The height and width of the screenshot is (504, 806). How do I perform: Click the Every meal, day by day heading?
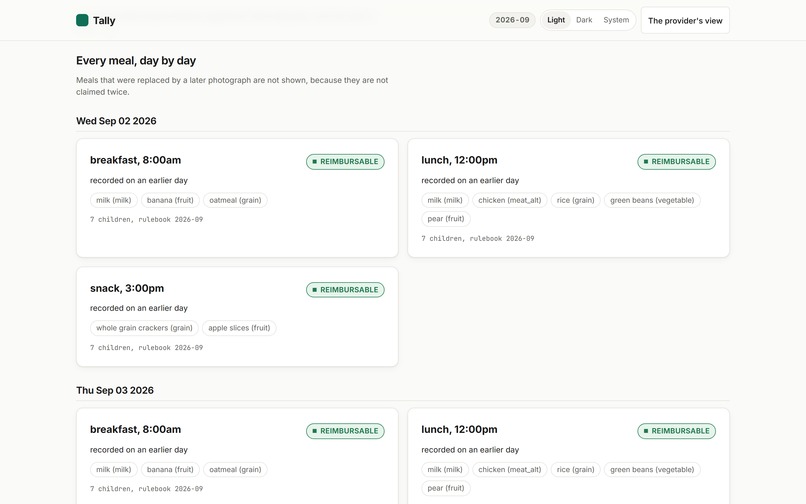pos(136,61)
